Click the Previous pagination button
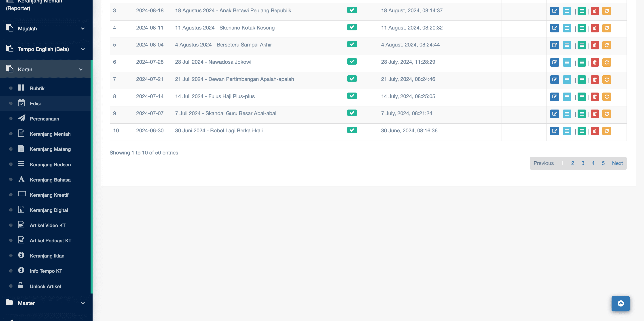 [544, 163]
